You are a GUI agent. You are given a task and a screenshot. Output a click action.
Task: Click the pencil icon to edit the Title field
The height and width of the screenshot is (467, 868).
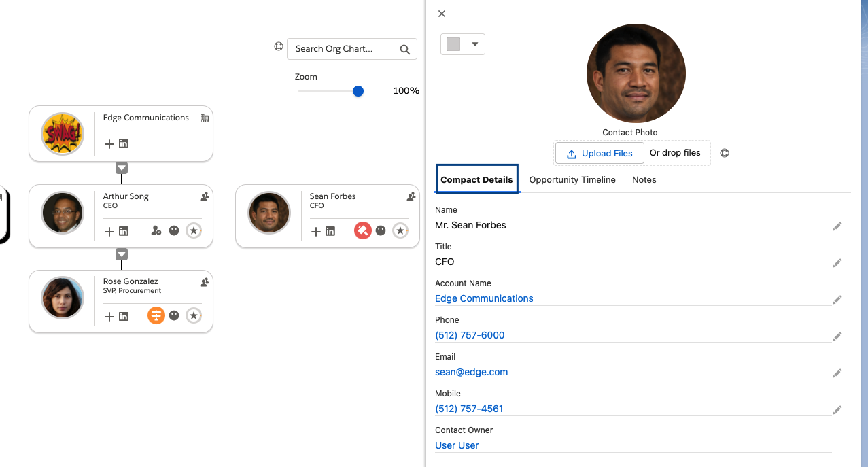(x=837, y=262)
